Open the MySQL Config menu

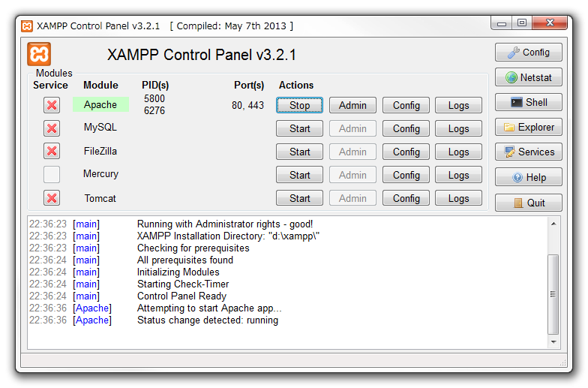click(406, 128)
